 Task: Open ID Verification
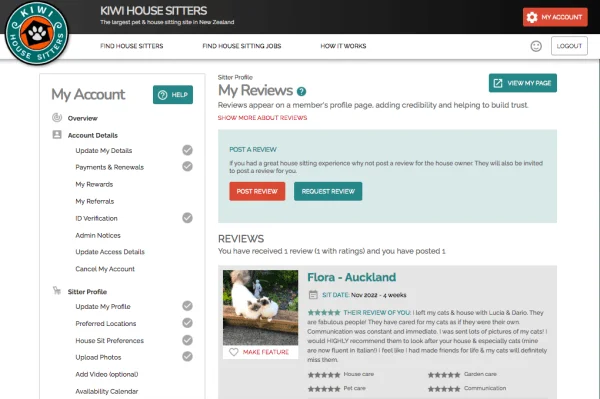coord(96,218)
